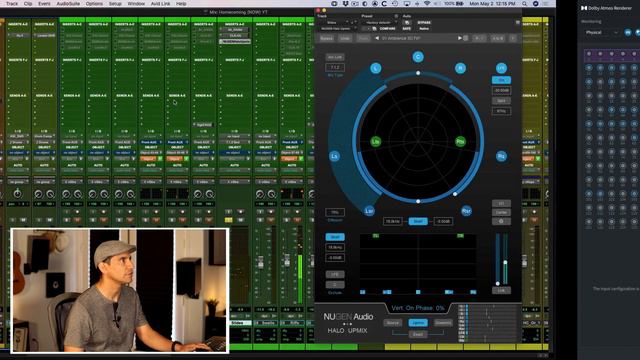Viewport: 640px width, 360px height.
Task: Toggle left-side blue Shelf button
Action: 335,237
